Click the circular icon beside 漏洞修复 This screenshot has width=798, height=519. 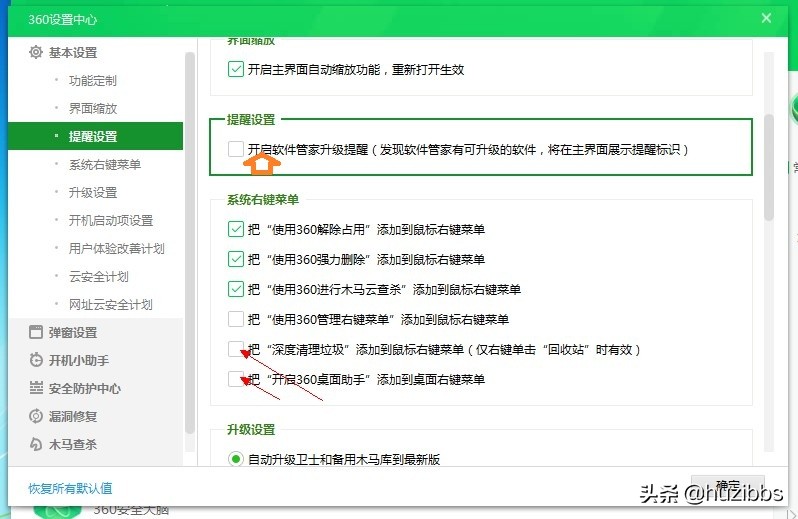point(36,416)
